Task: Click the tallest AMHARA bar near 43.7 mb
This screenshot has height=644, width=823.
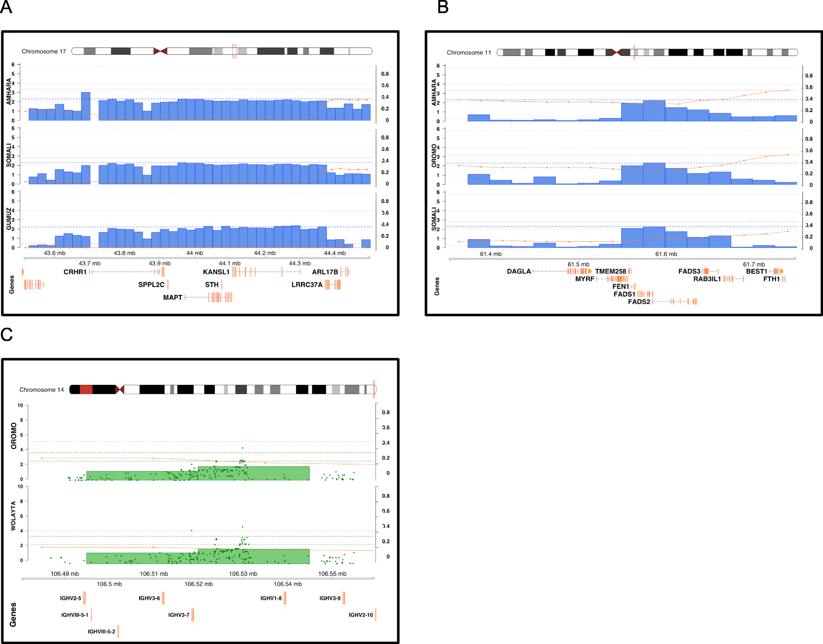Action: tap(86, 106)
